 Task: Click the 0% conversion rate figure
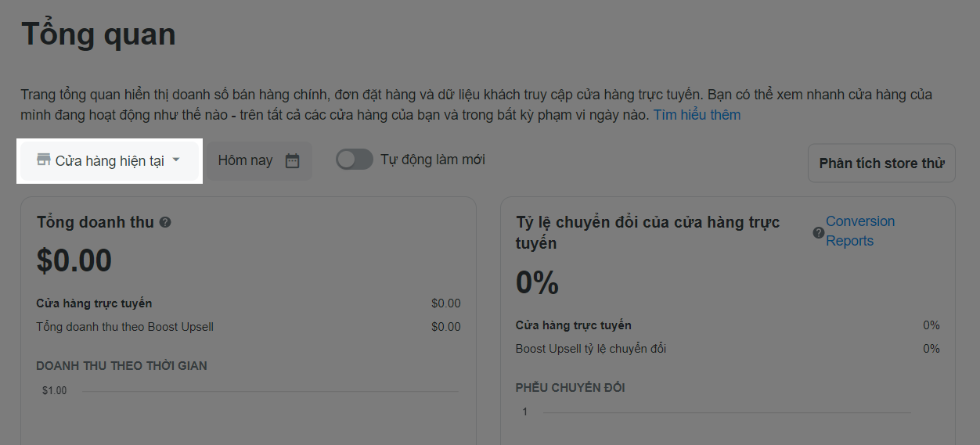click(537, 282)
